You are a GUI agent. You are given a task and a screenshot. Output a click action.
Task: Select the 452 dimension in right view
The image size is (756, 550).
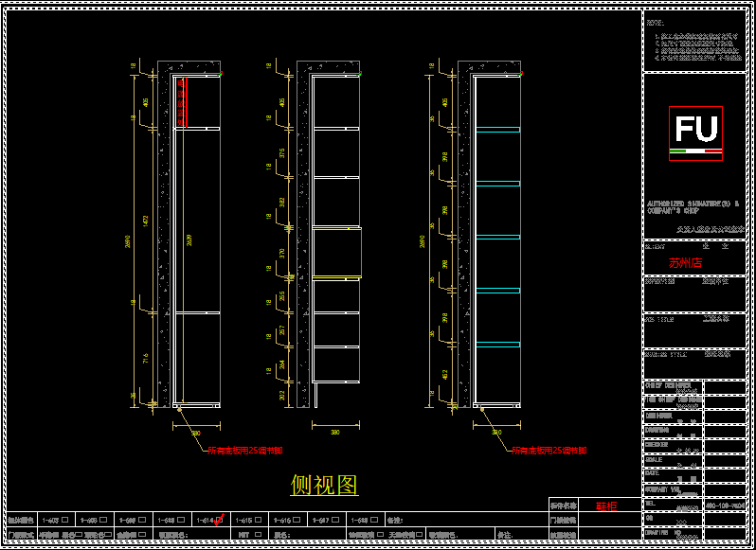pyautogui.click(x=444, y=374)
